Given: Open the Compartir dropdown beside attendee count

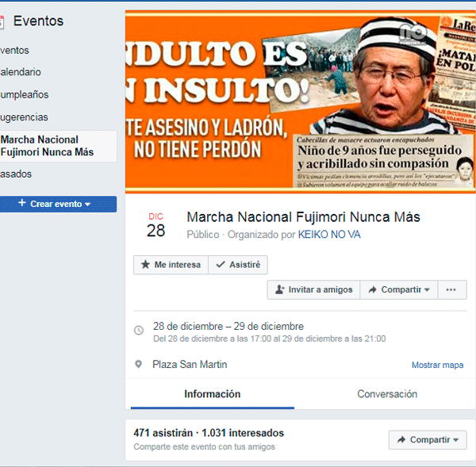Looking at the screenshot, I should pos(428,440).
